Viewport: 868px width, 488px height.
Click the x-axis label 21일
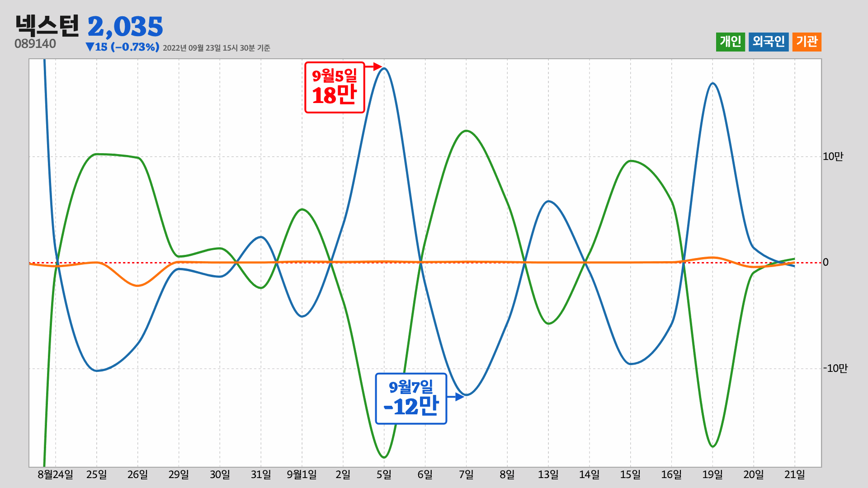[795, 475]
